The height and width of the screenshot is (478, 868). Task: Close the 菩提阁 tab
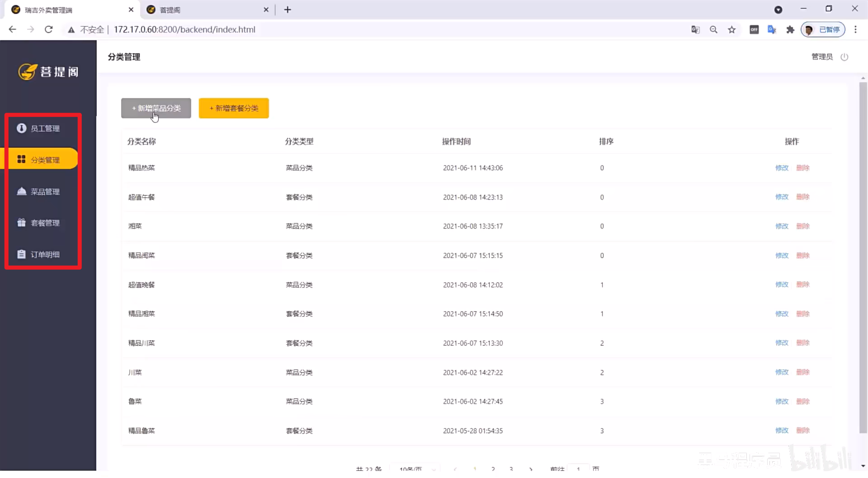coord(266,9)
